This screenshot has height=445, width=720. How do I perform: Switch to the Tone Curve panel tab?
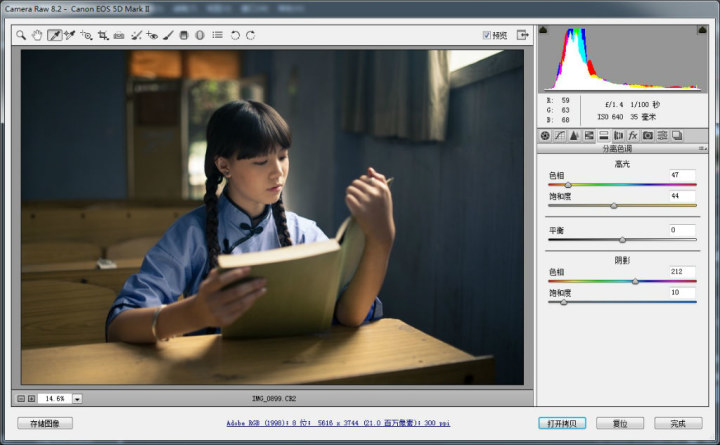(560, 135)
